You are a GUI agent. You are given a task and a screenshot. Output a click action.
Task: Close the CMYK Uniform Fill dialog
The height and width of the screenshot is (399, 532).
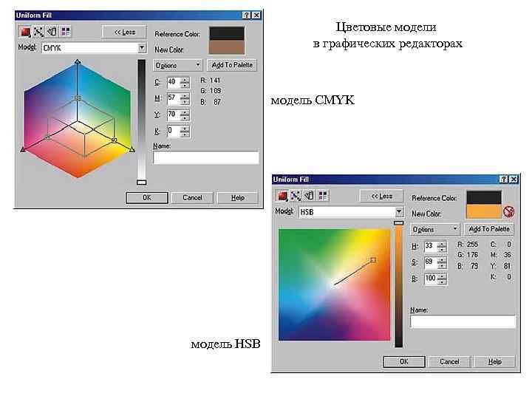coord(257,16)
